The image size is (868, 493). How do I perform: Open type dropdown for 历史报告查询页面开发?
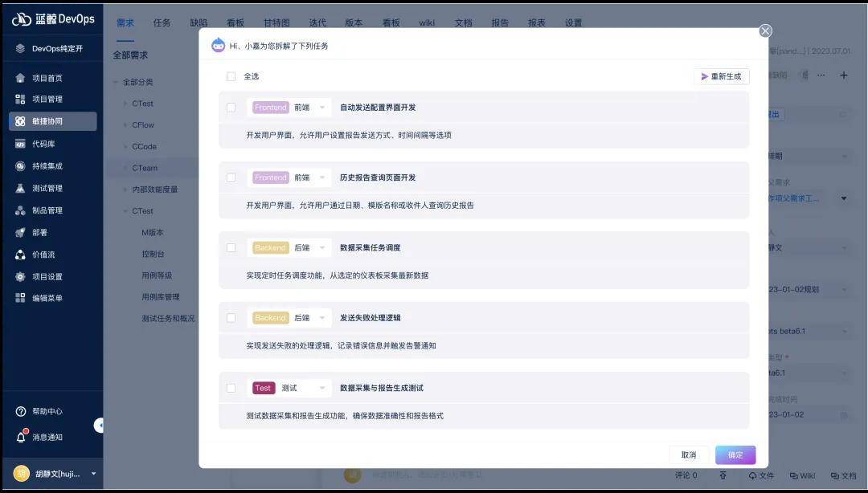[x=289, y=177]
